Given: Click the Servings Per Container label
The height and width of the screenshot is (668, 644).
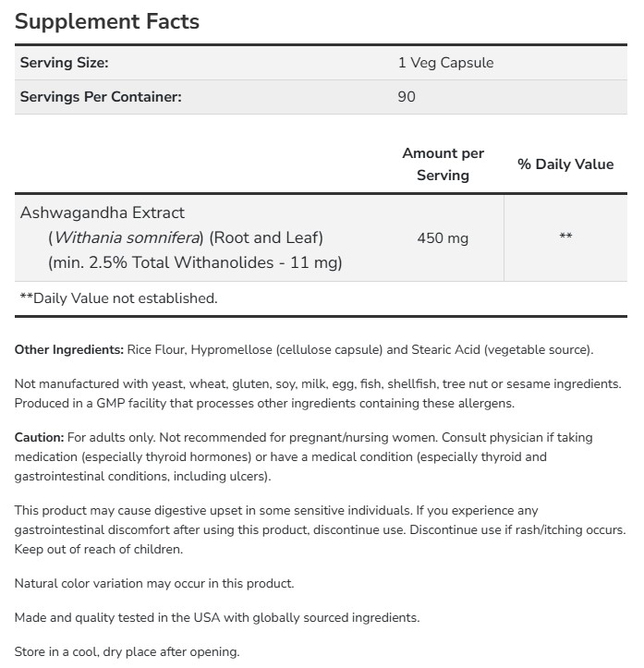Looking at the screenshot, I should [x=101, y=96].
